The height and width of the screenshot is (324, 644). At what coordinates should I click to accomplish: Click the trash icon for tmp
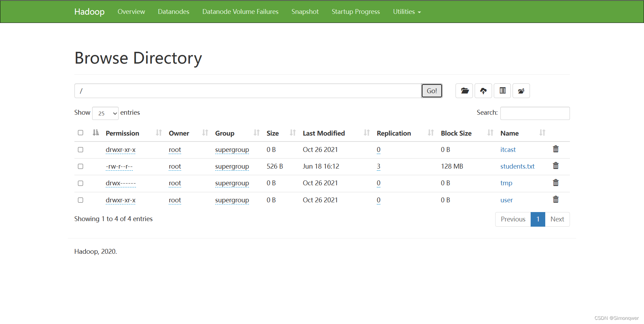[556, 183]
